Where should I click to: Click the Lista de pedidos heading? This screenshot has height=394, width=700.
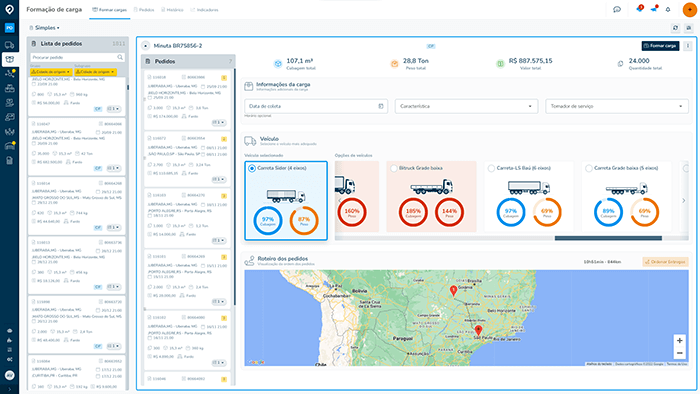(x=61, y=44)
